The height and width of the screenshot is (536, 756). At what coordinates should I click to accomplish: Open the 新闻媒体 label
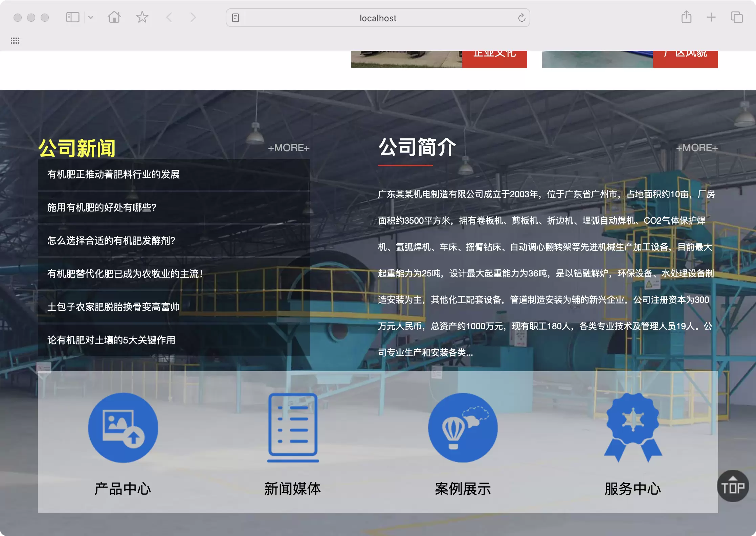[x=293, y=489]
